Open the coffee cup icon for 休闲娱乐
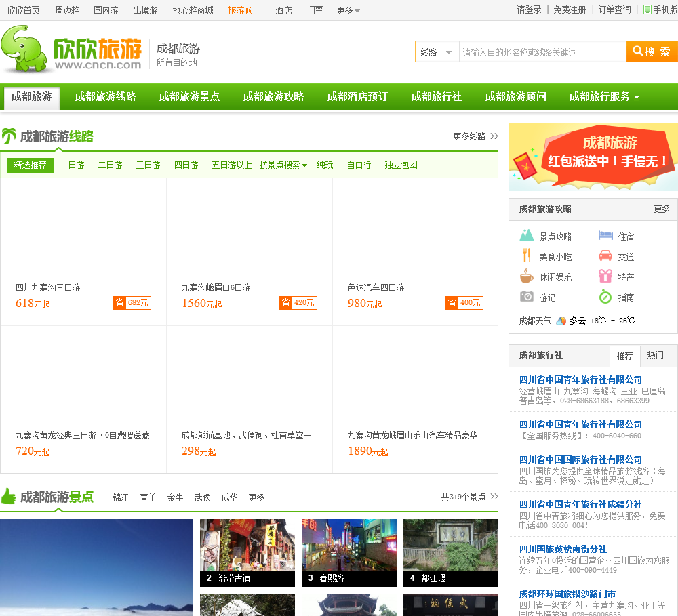678x616 pixels. [526, 276]
